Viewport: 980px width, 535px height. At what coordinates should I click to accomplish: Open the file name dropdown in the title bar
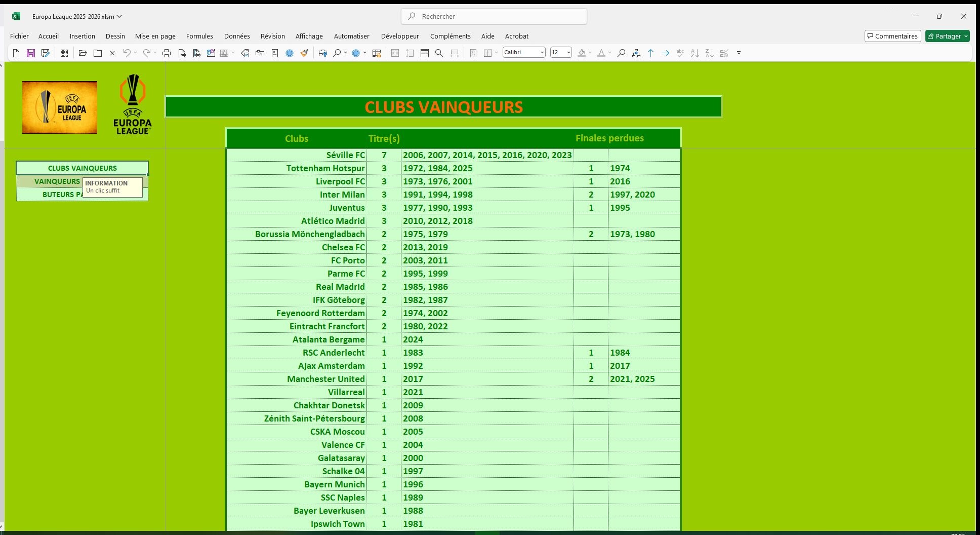click(x=119, y=16)
